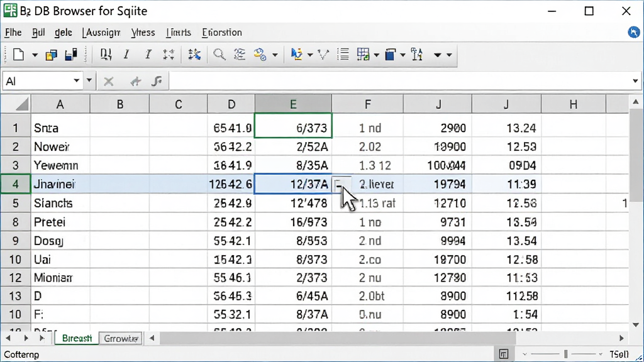Click the horizontal scrollbar thumb
The height and width of the screenshot is (362, 644).
click(x=338, y=338)
